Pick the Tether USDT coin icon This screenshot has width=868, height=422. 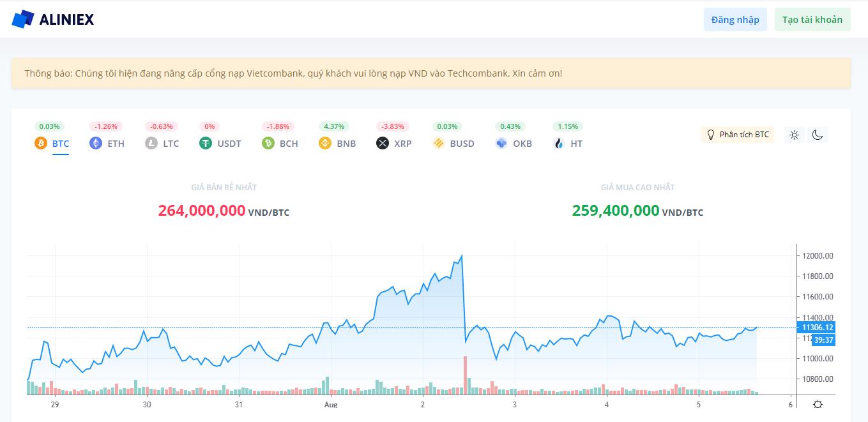click(x=206, y=144)
